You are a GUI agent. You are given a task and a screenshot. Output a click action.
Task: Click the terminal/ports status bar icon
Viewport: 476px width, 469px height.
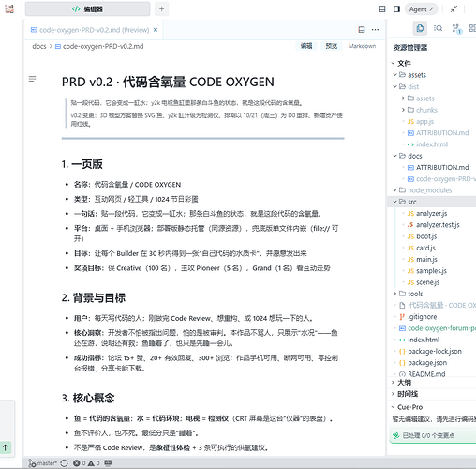coord(108,463)
